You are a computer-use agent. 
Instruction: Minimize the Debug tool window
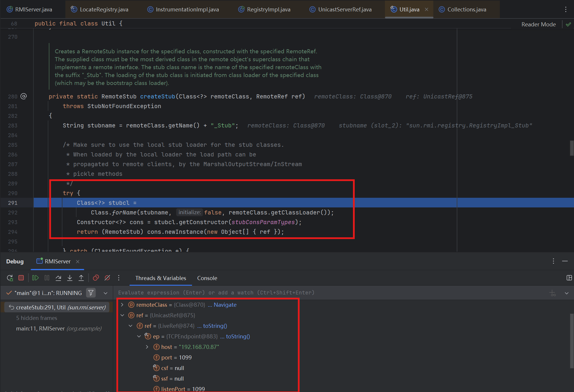(x=565, y=261)
